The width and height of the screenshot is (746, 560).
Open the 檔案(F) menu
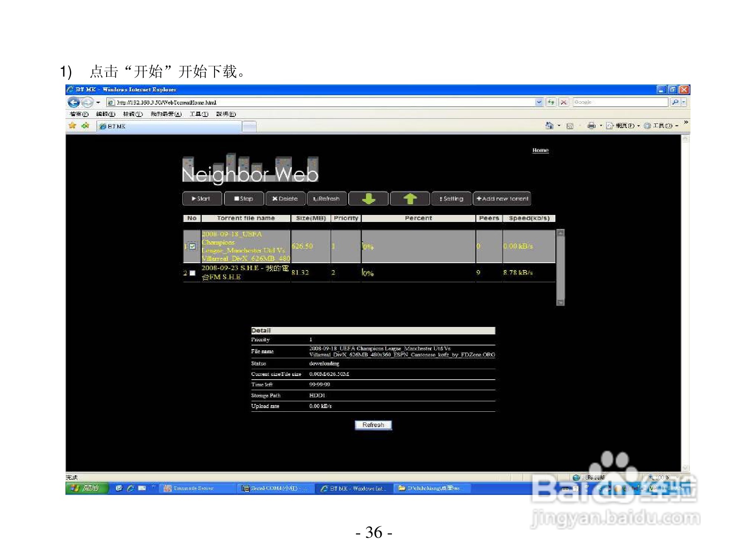78,114
